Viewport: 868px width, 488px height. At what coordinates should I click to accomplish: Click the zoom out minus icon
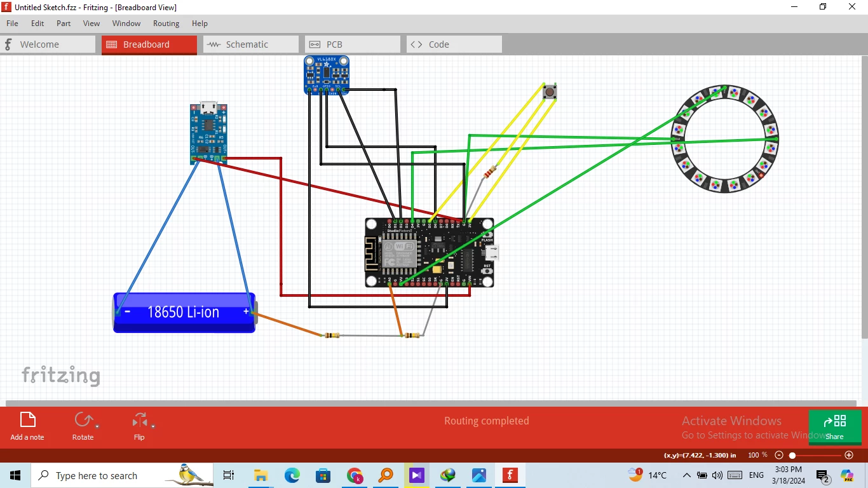(x=779, y=455)
